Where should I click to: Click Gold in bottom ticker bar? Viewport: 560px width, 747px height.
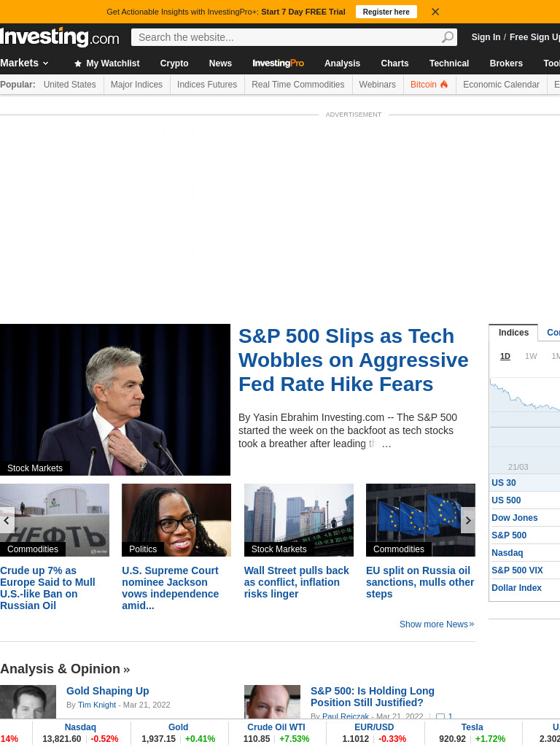pyautogui.click(x=178, y=727)
